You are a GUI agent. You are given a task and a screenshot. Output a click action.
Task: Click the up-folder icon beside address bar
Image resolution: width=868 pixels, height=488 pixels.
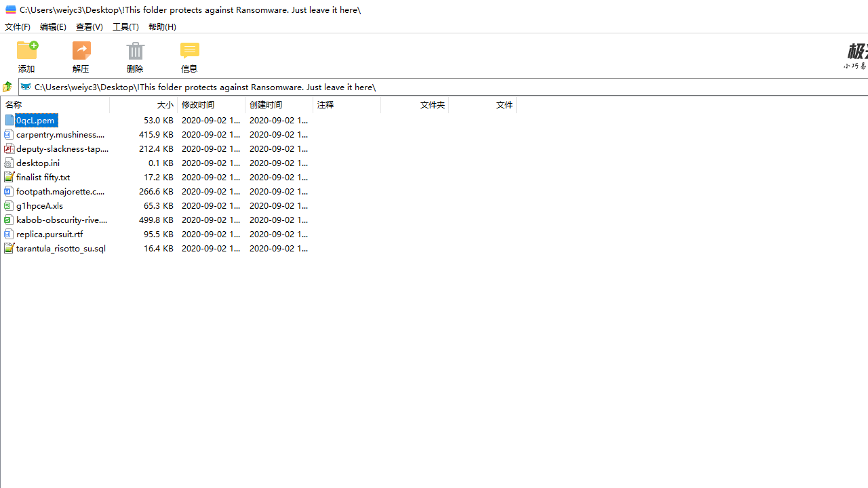[x=7, y=87]
